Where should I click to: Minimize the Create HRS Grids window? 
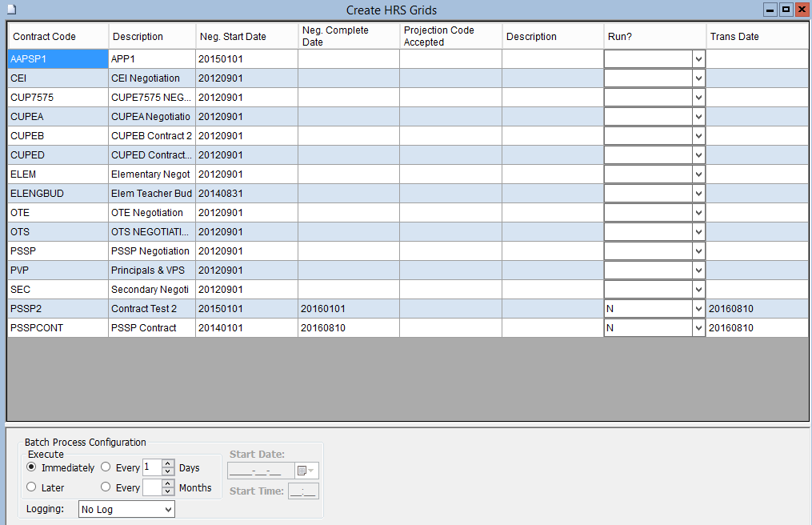click(770, 10)
